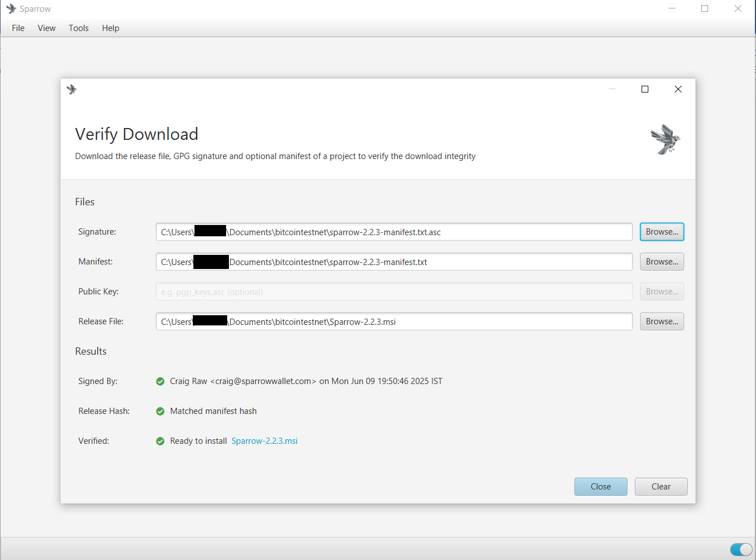Click the Sparrow bird logo in dialog header

pyautogui.click(x=665, y=139)
